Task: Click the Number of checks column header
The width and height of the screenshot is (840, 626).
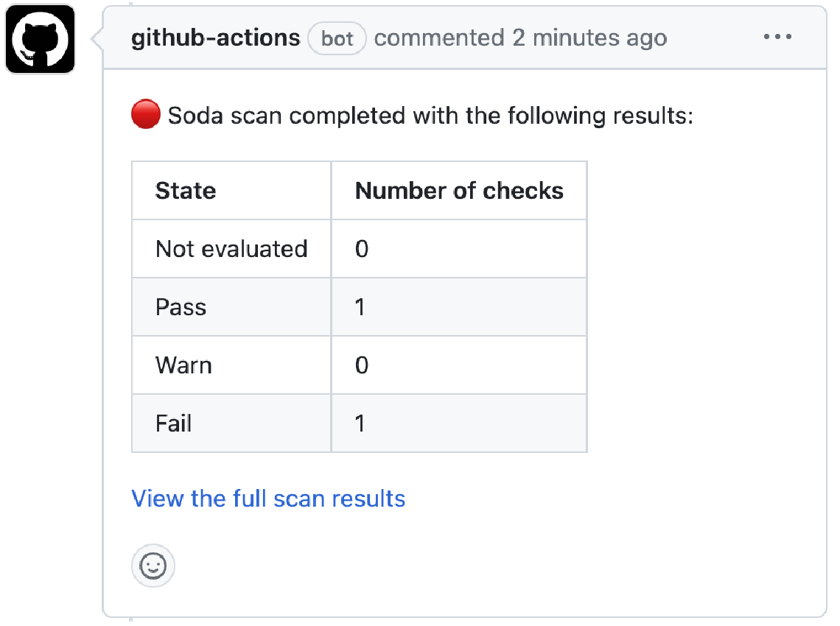Action: [459, 191]
